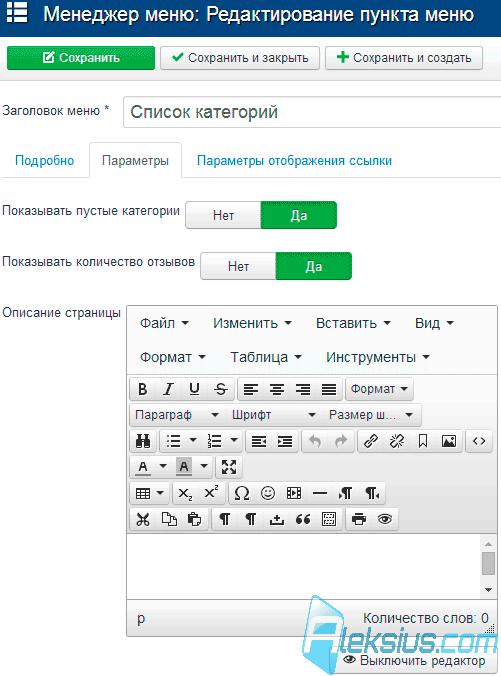Image resolution: width=501 pixels, height=676 pixels.
Task: Print the editor content
Action: click(x=359, y=519)
